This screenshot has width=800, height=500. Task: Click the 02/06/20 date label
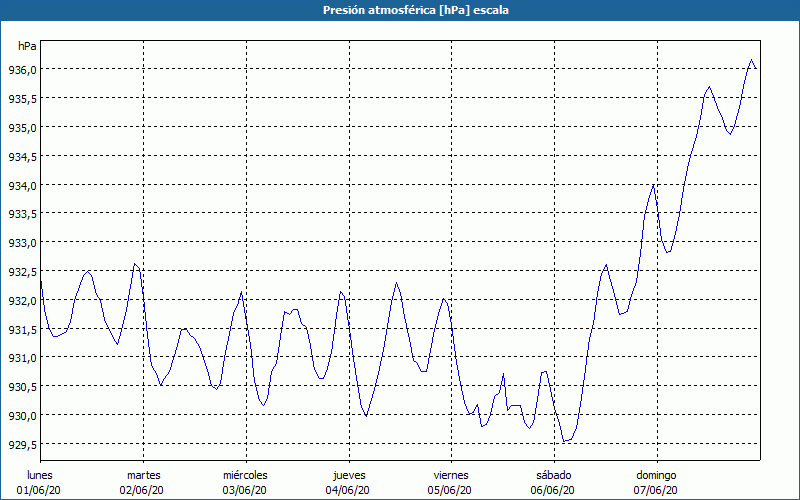[x=142, y=490]
